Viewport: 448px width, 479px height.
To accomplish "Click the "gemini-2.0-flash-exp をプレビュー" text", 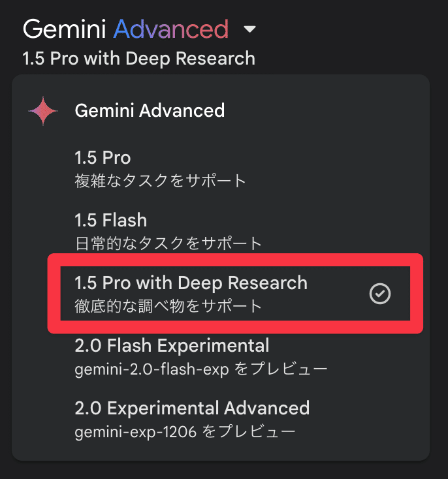I will click(x=200, y=369).
